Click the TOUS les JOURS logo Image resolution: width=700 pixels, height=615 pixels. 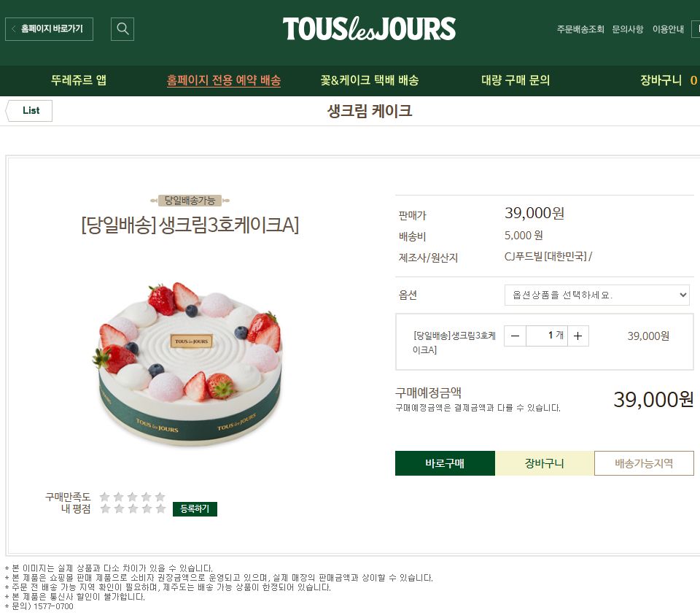tap(369, 29)
